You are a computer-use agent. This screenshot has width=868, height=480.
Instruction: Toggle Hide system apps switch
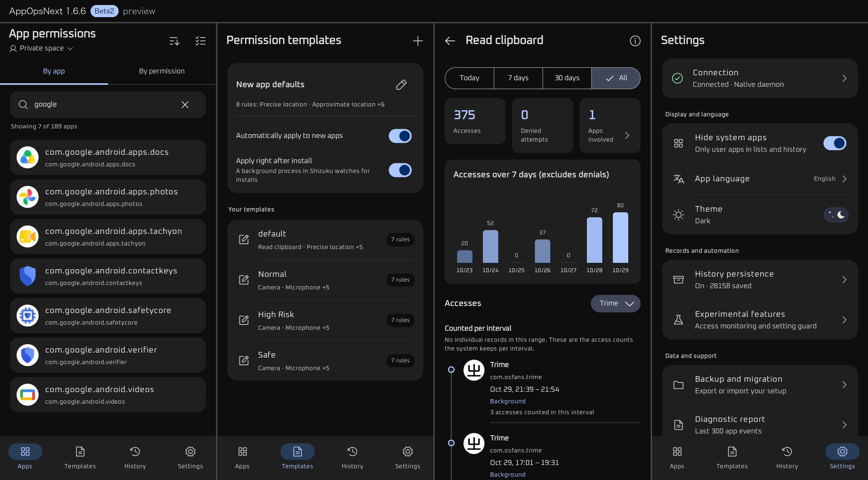pos(835,143)
